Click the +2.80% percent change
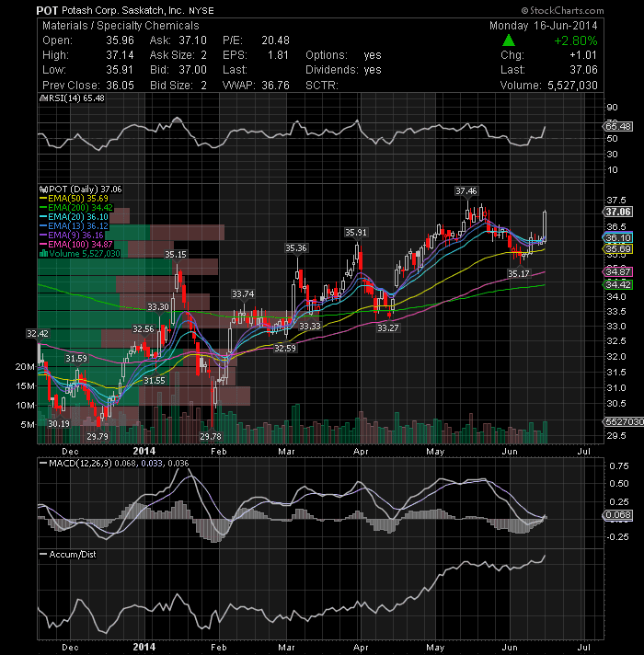This screenshot has width=644, height=655. [576, 40]
